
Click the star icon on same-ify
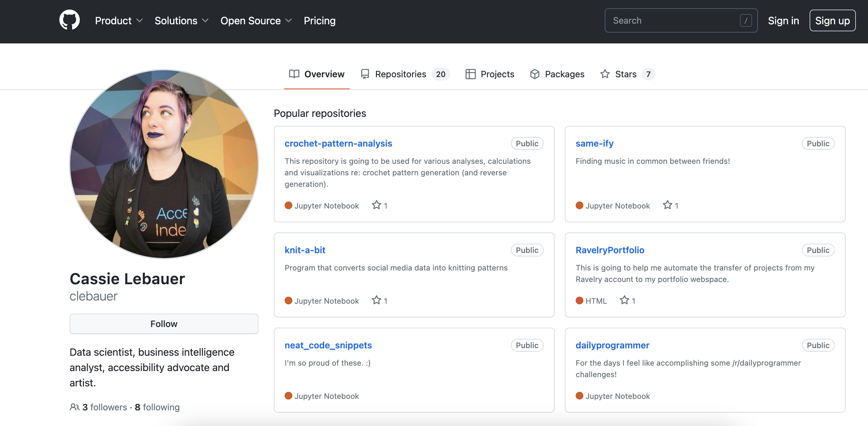[x=667, y=205]
